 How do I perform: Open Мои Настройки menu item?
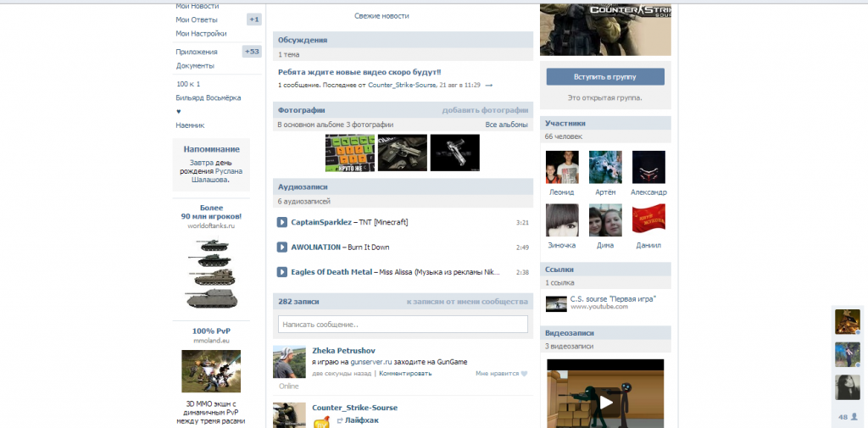[201, 34]
